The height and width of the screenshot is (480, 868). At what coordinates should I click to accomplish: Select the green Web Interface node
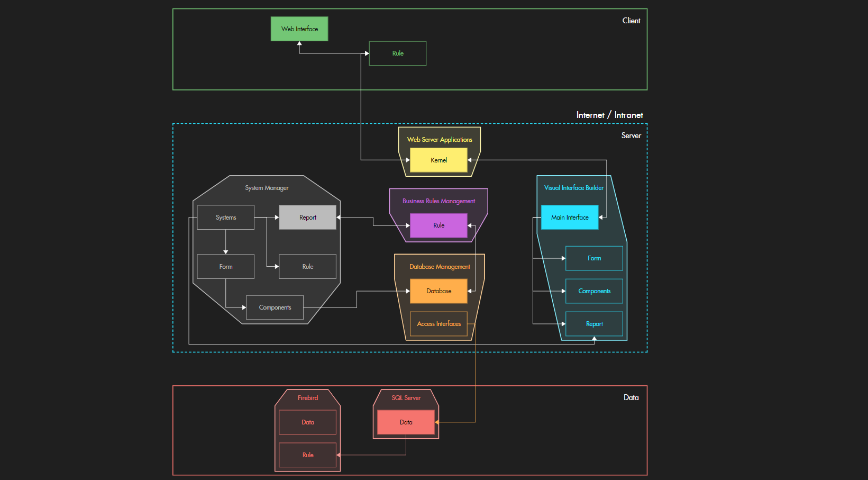click(299, 29)
